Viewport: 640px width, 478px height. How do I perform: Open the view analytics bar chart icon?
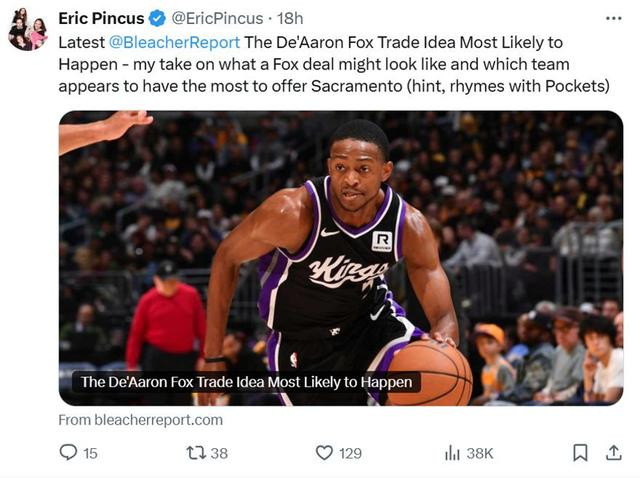point(452,453)
